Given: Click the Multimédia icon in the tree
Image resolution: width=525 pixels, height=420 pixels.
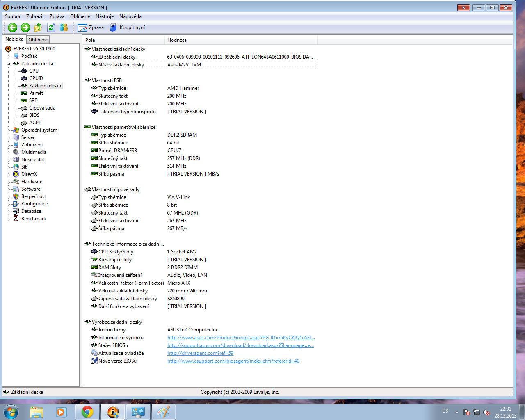Looking at the screenshot, I should pos(16,152).
